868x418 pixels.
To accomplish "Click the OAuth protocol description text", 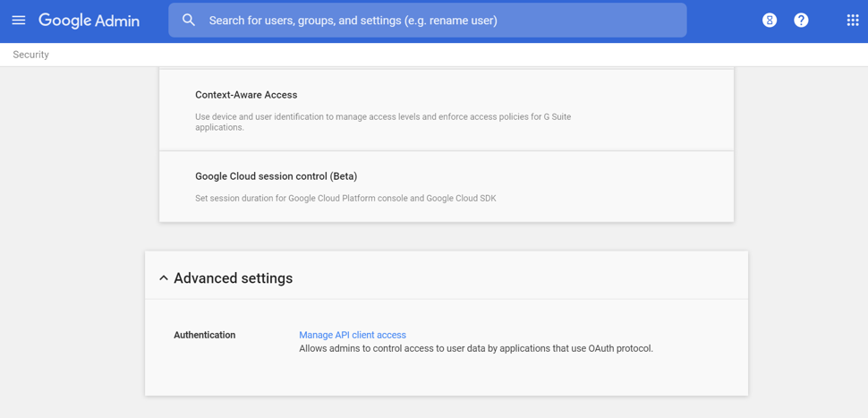I will (476, 348).
